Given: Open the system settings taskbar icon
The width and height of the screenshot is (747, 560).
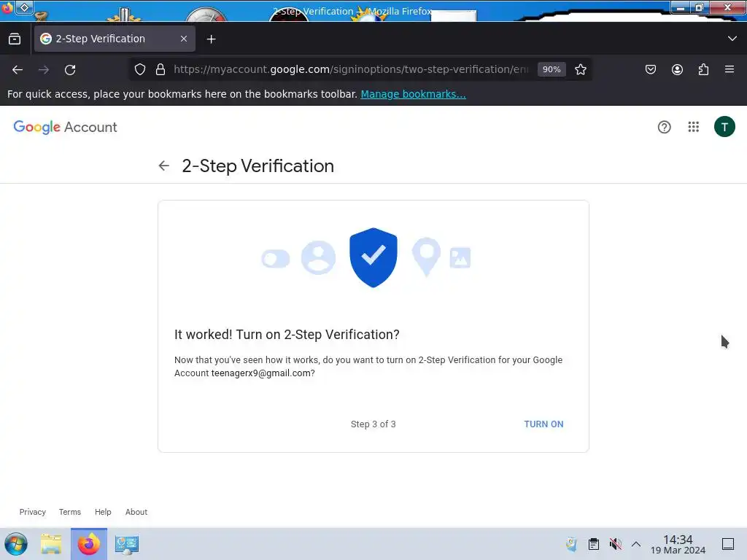Looking at the screenshot, I should point(127,544).
